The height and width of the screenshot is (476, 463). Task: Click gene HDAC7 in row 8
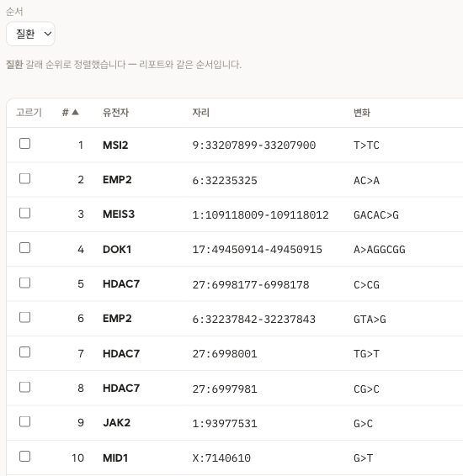121,389
